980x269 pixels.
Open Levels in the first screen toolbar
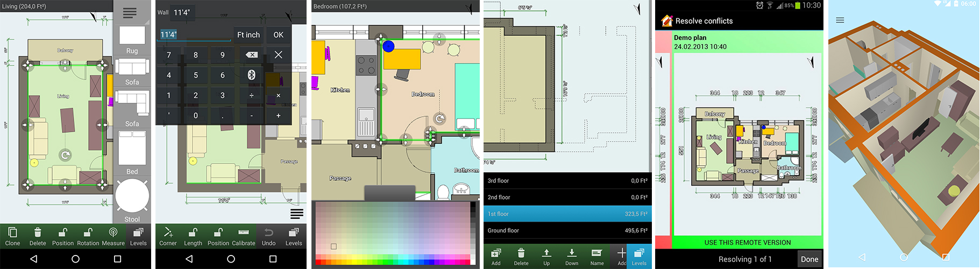[138, 236]
